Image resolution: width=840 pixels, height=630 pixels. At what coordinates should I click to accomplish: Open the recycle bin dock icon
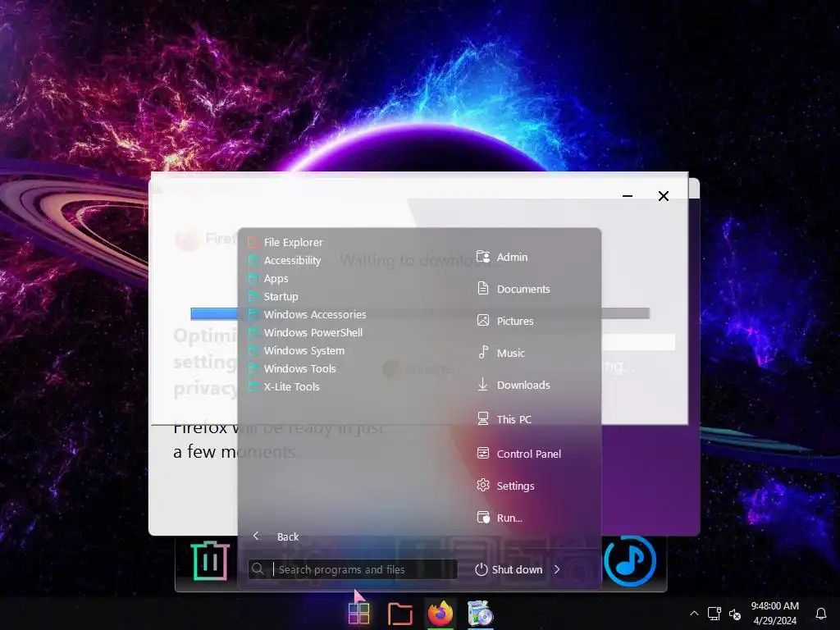point(210,561)
